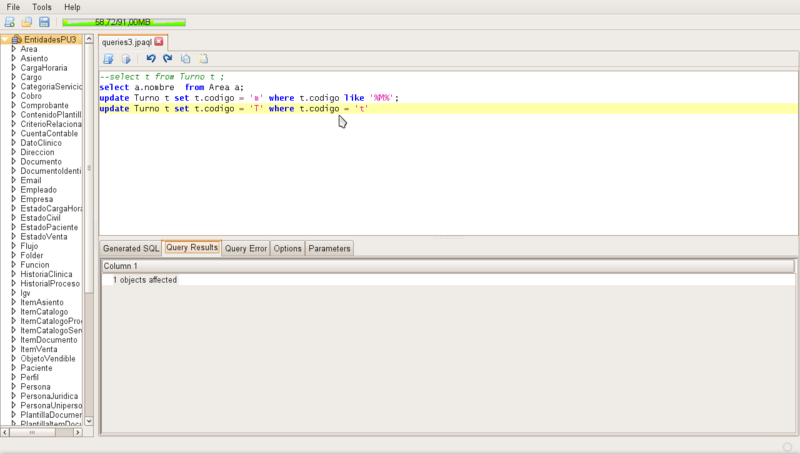Expand the Paciente entity node
Viewport: 800px width, 454px height.
point(14,368)
